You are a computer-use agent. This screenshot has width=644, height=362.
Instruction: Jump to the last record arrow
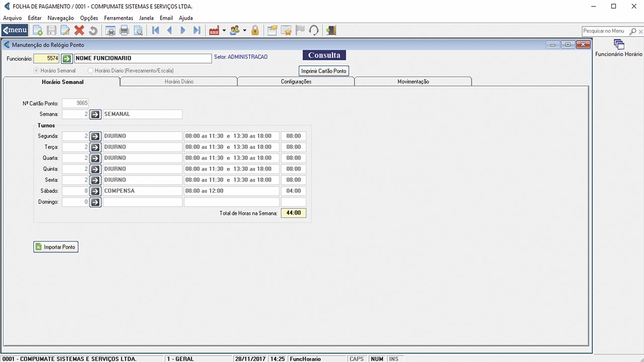click(197, 31)
